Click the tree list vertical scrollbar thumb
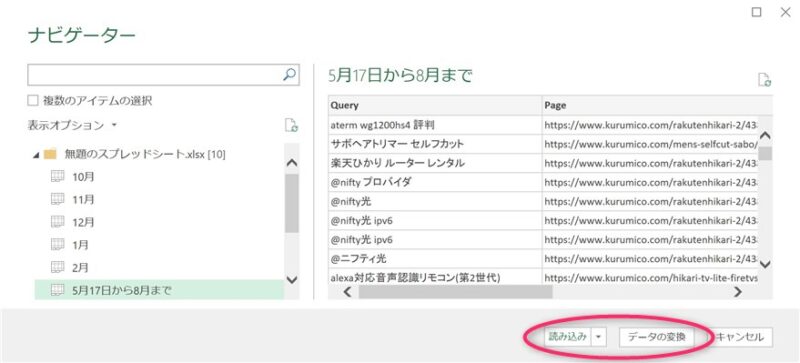The height and width of the screenshot is (363, 800). [291, 203]
